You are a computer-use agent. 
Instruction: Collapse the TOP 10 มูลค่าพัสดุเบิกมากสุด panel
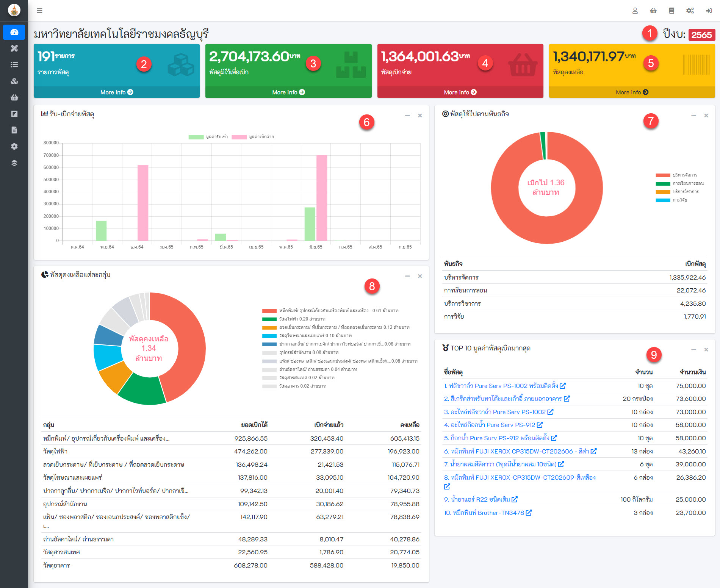693,350
